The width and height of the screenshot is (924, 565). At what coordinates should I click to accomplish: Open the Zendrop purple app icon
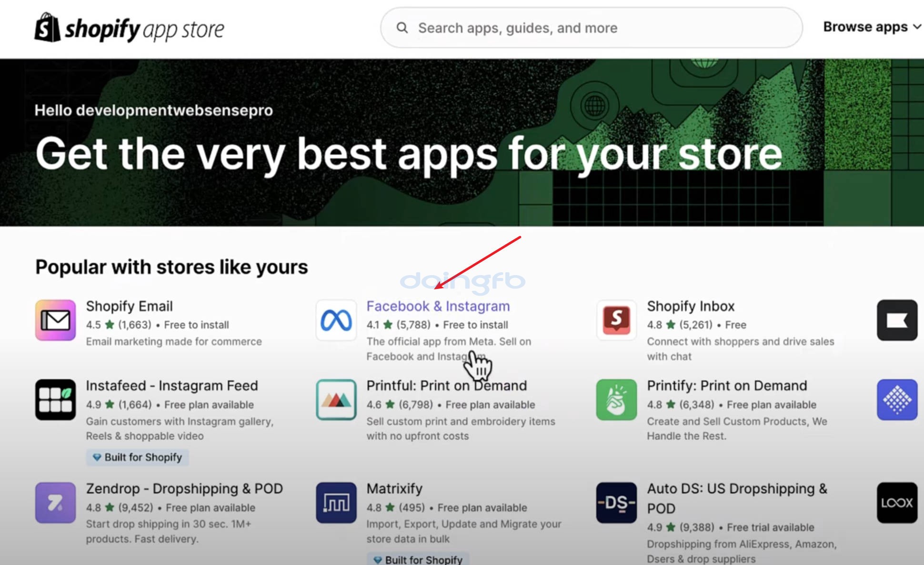tap(55, 503)
